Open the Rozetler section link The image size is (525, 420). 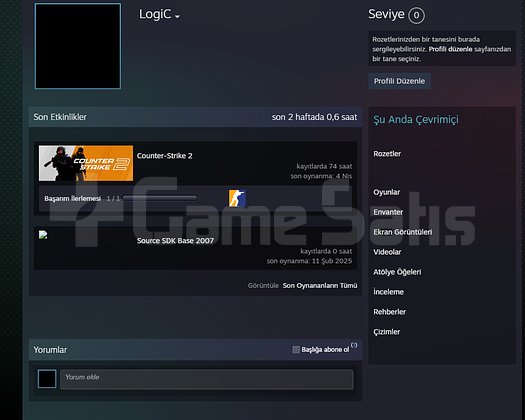387,154
